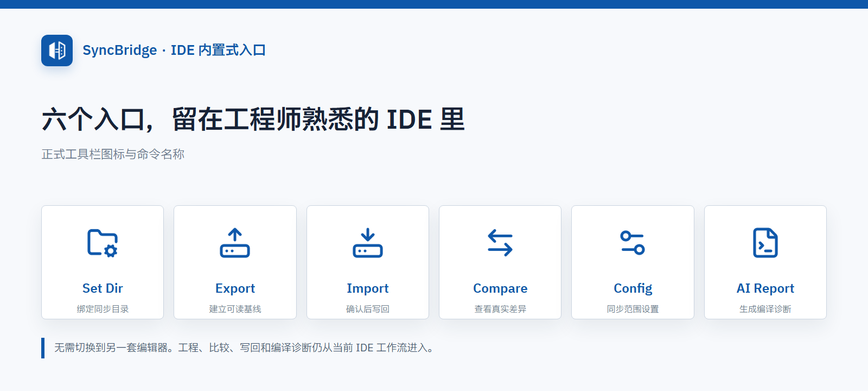Click the headline "六个入口, 留在工程师熟悉的 IDE 里"

253,119
